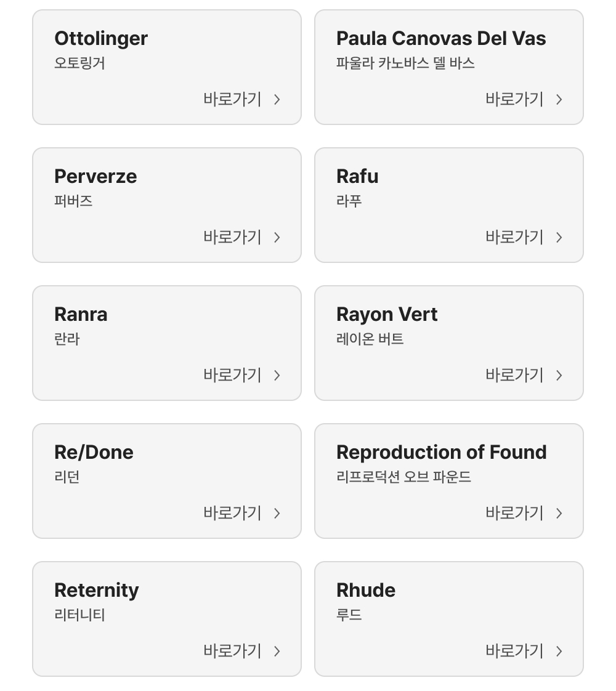Click the chevron arrow on Ranra card
Screen dimensions: 616x691
[277, 376]
